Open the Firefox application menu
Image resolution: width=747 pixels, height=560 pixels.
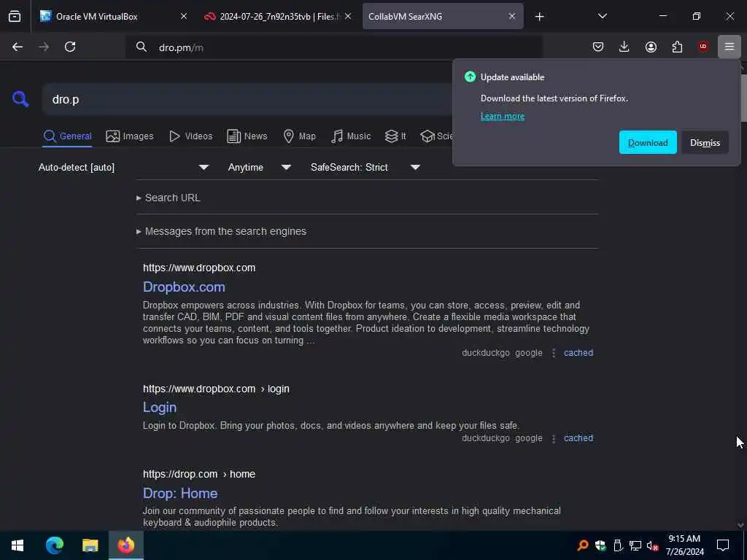pyautogui.click(x=729, y=47)
